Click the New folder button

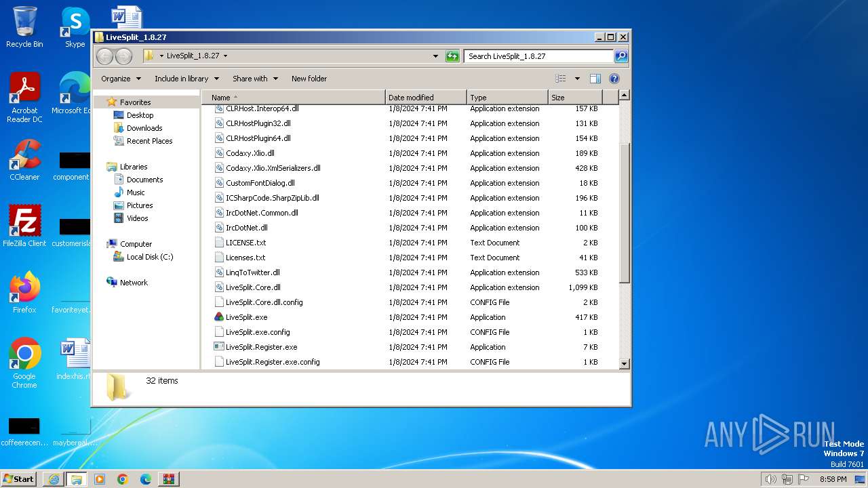click(x=309, y=79)
